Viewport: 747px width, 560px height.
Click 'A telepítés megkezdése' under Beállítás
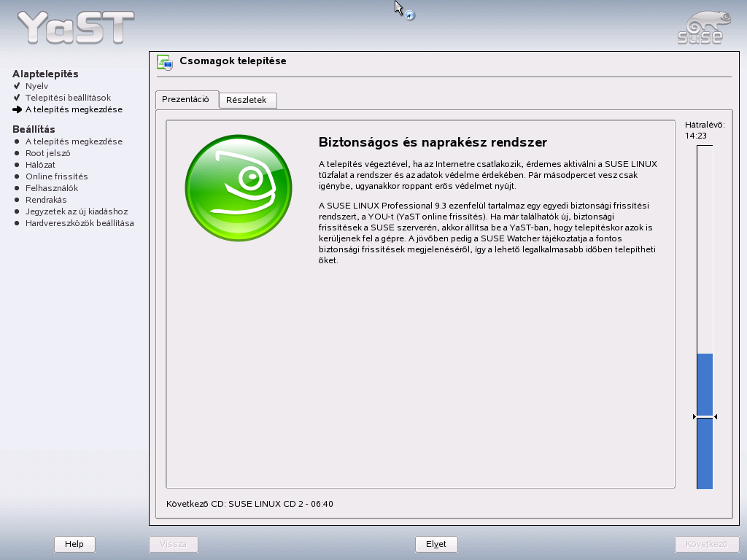(x=74, y=141)
